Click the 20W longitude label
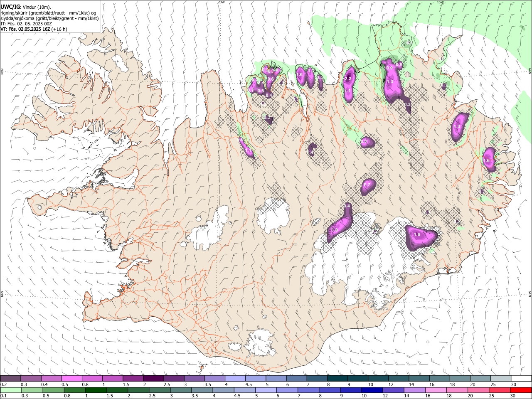Image resolution: width=532 pixels, height=399 pixels. pos(221,2)
